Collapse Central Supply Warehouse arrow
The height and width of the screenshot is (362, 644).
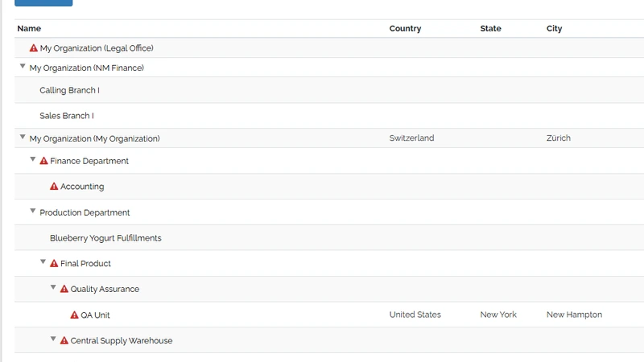pyautogui.click(x=53, y=339)
